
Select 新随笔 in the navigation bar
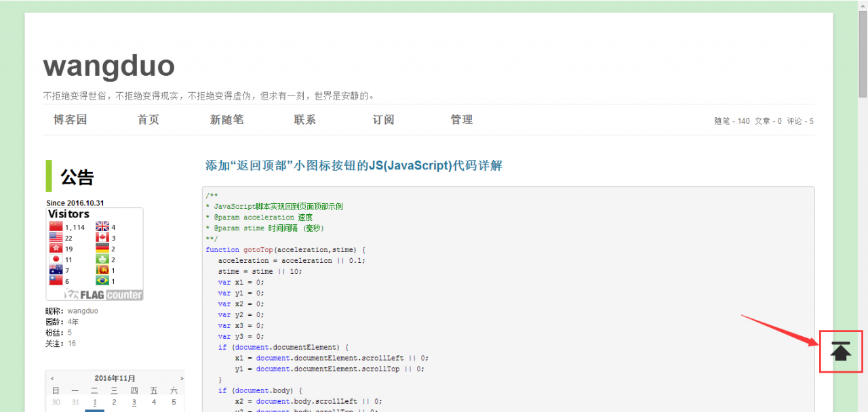(226, 120)
